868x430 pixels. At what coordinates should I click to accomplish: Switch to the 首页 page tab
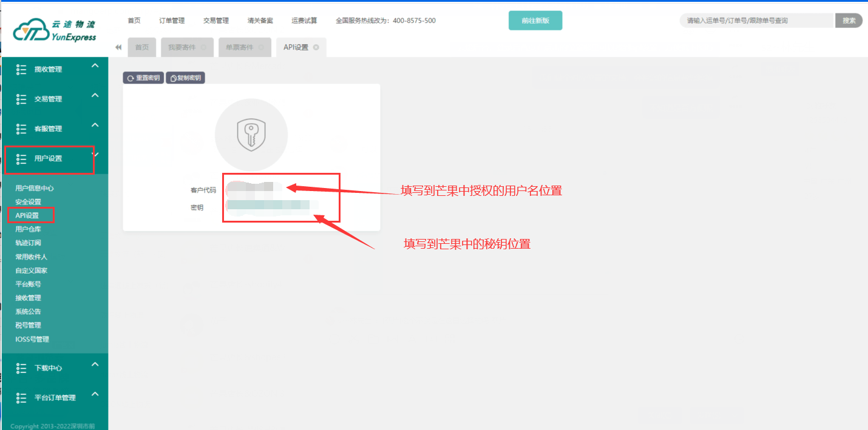pyautogui.click(x=142, y=47)
